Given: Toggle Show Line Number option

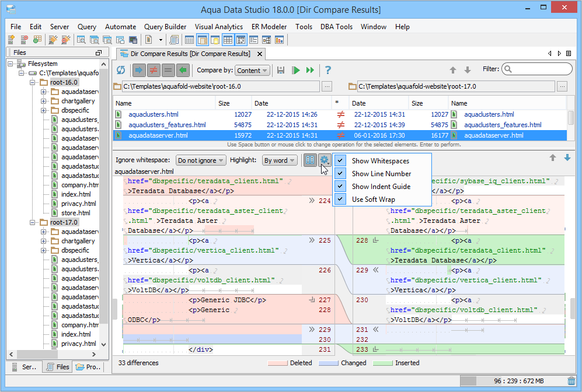Looking at the screenshot, I should (x=381, y=174).
